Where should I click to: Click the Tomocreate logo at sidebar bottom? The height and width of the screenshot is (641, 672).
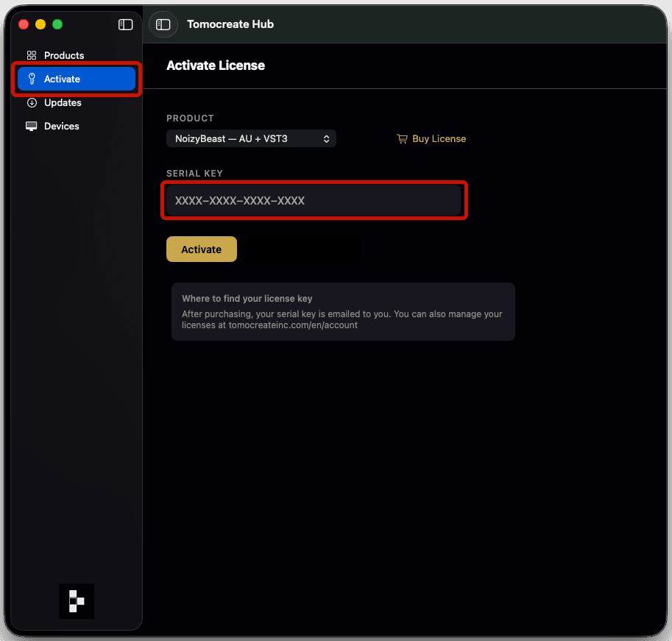pos(77,601)
